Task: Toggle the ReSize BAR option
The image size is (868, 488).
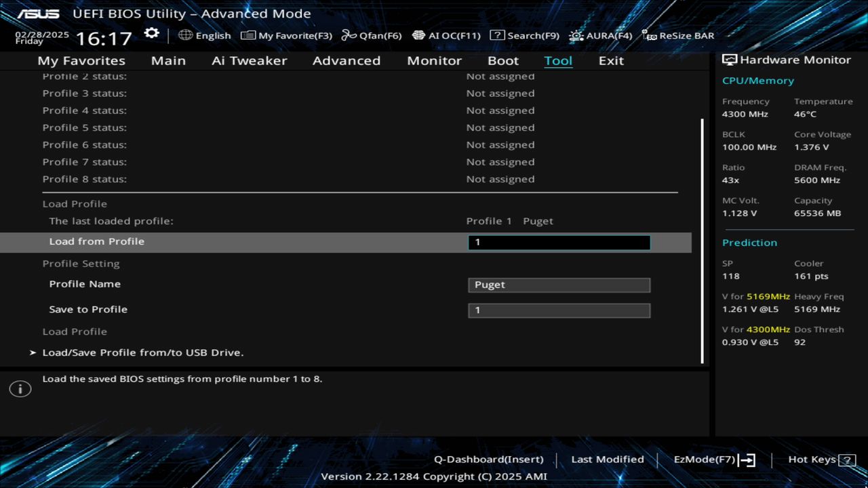Action: [x=678, y=35]
